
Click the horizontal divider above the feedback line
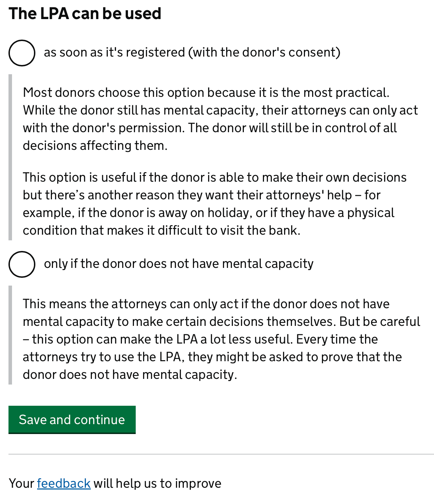[221, 454]
